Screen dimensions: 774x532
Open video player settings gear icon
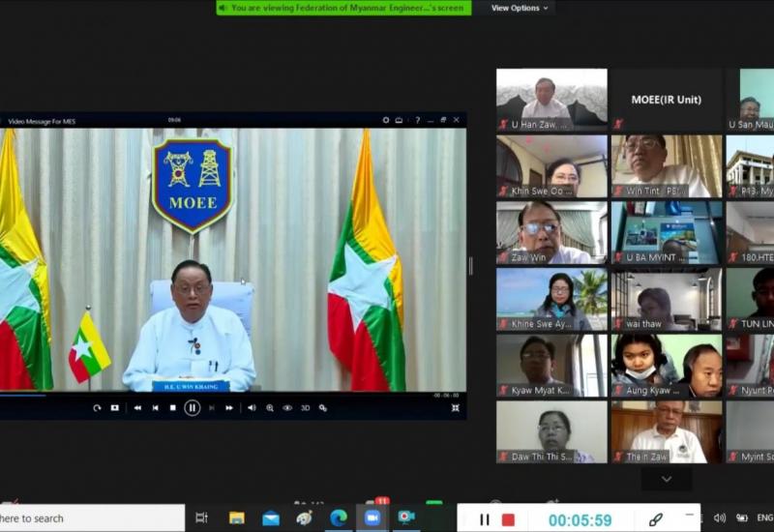386,121
